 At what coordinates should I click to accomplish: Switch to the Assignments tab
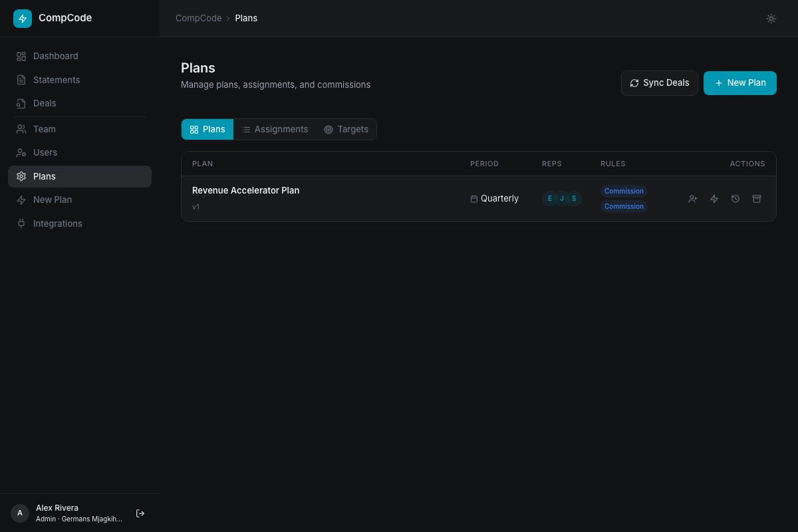(x=275, y=130)
